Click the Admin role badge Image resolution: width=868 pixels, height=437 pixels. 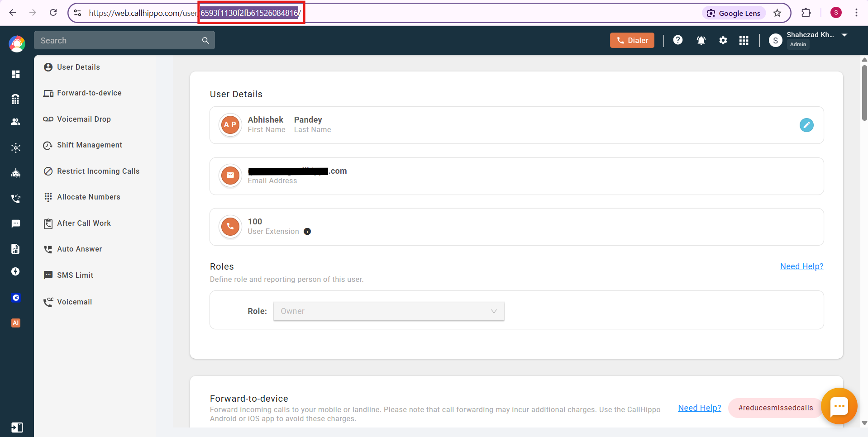tap(798, 44)
